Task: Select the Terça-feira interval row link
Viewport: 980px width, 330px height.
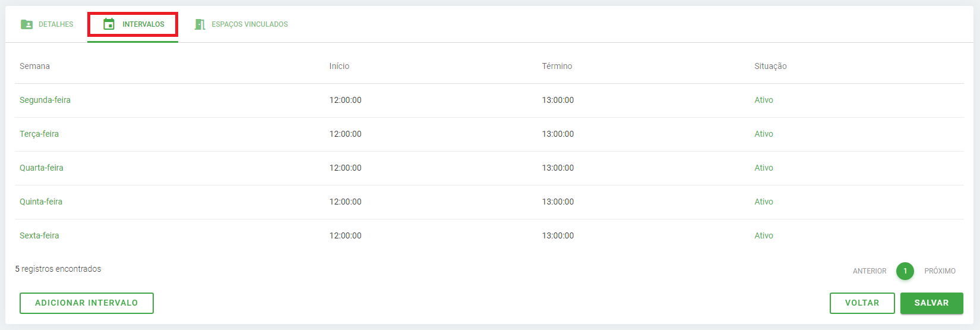Action: (x=39, y=134)
